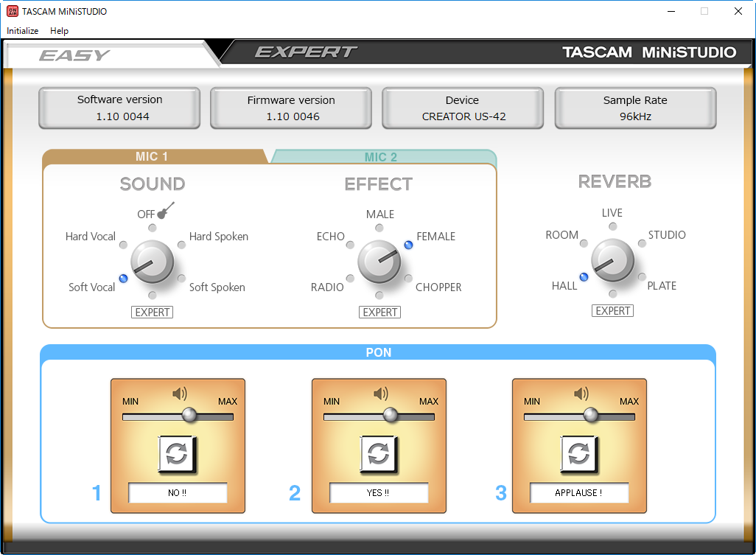Click the 'APPLAUSE !' sound name field

(579, 493)
